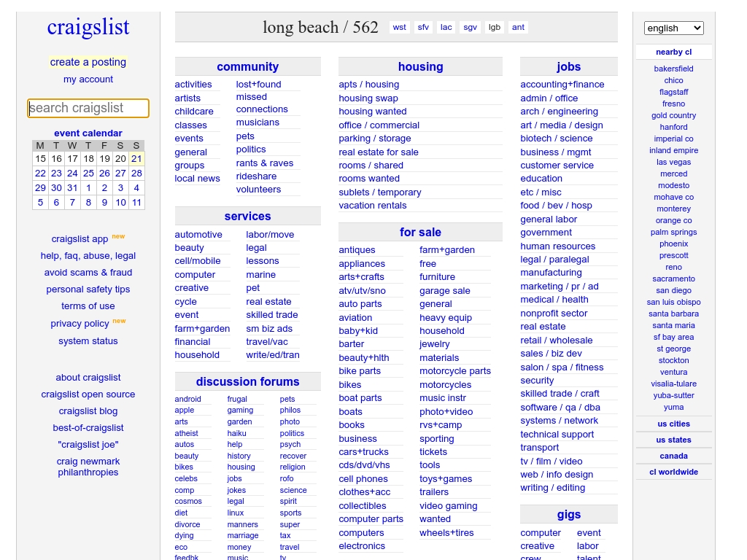
Task: Pick day 31 in the event calendar
Action: tap(72, 187)
